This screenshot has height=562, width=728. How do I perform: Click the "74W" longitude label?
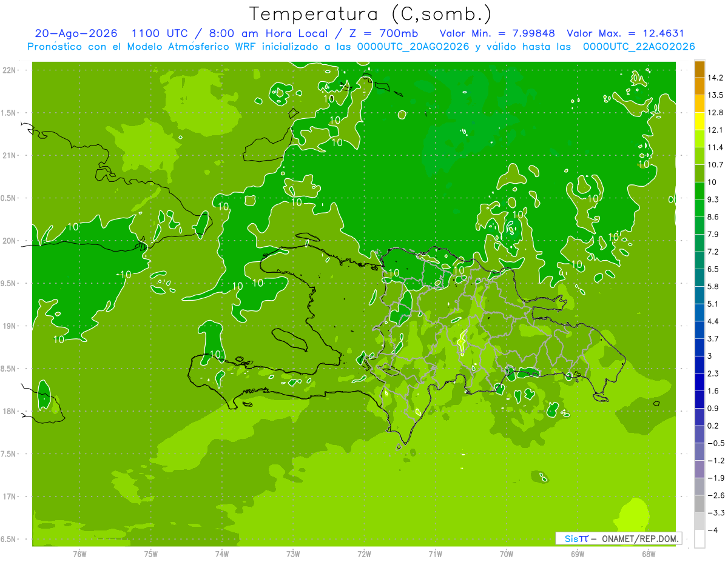tap(222, 554)
